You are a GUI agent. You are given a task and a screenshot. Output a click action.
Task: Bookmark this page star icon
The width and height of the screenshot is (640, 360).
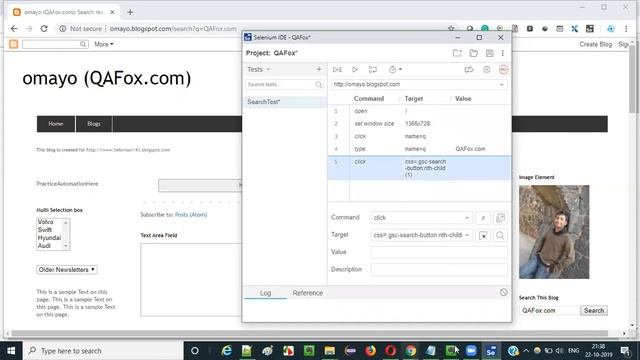[451, 29]
